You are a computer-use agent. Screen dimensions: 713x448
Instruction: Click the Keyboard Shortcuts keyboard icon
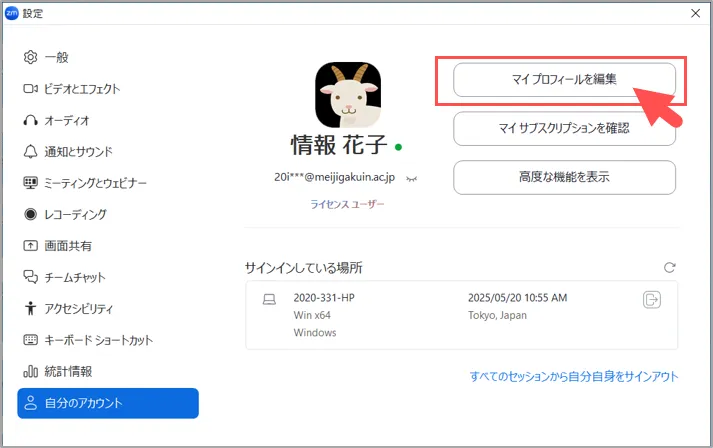coord(30,340)
